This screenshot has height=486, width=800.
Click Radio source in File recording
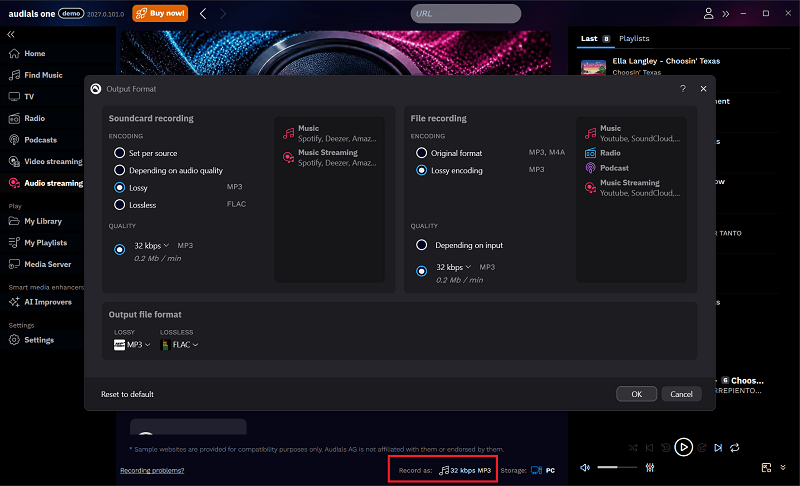click(x=603, y=153)
